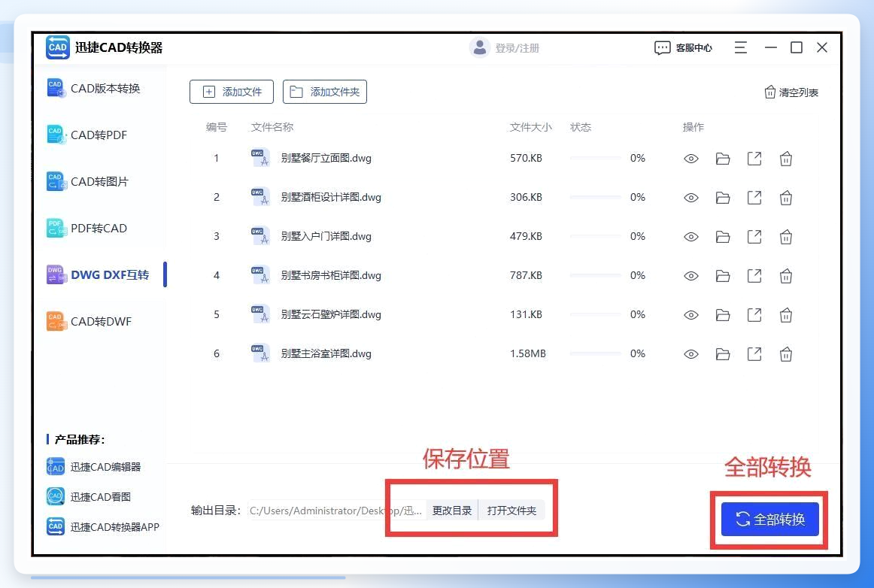Click the 文件名称 column header
This screenshot has height=588, width=874.
pos(272,127)
